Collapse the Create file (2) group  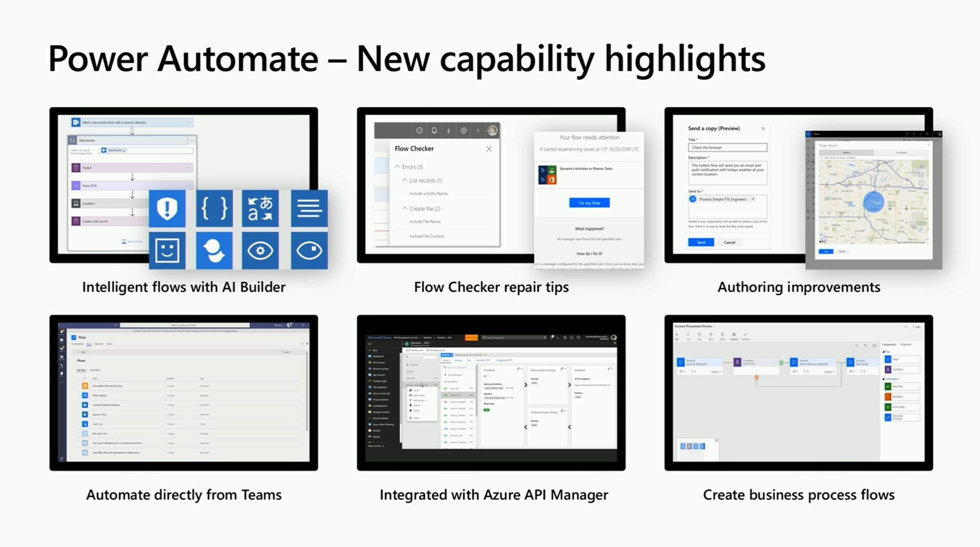pos(405,208)
